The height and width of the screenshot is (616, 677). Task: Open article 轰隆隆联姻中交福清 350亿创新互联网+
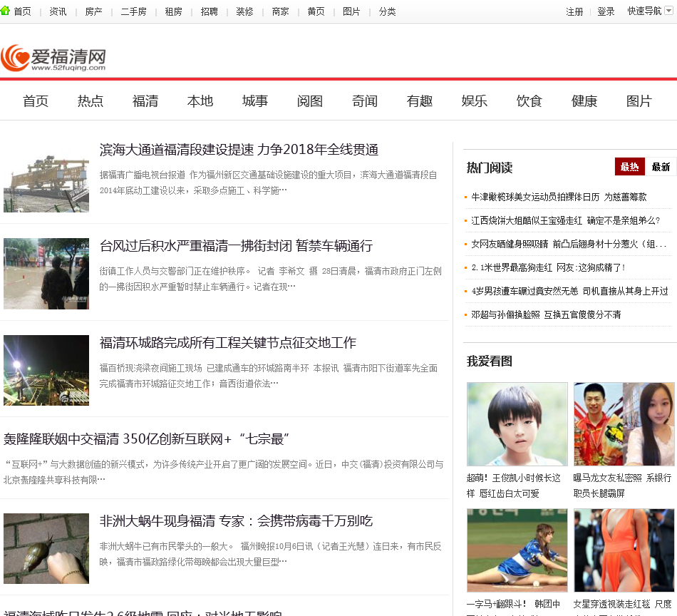[146, 439]
